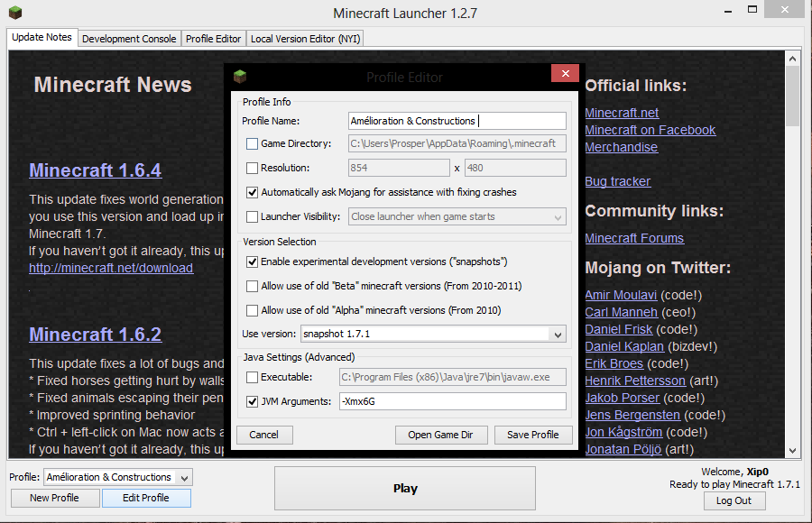Open the Profile selector dropdown
The height and width of the screenshot is (523, 812).
(118, 477)
